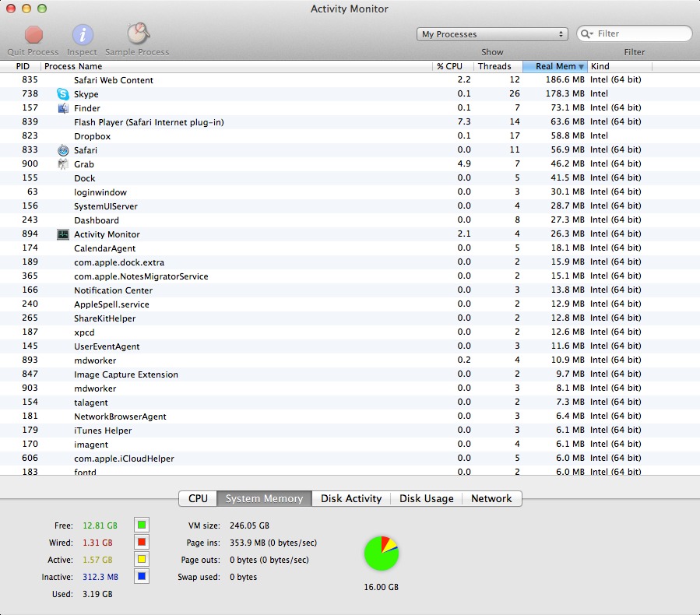Image resolution: width=700 pixels, height=615 pixels.
Task: Click the Skype app icon in list
Action: pyautogui.click(x=63, y=93)
